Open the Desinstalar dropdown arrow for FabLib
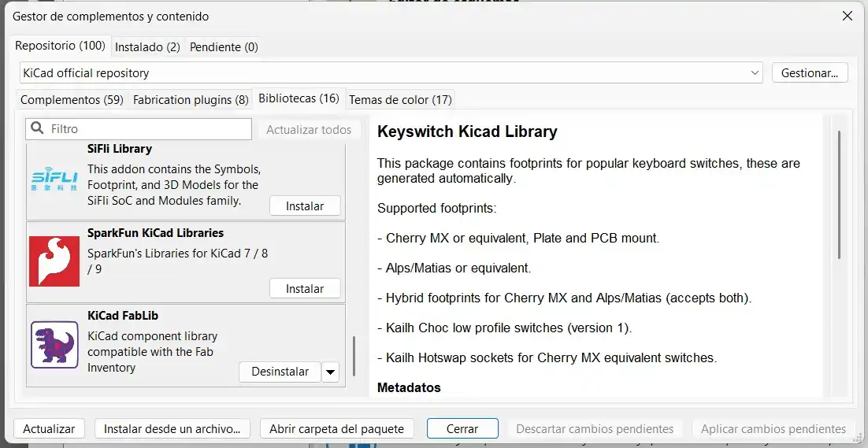Viewport: 868px width, 448px height. tap(330, 372)
